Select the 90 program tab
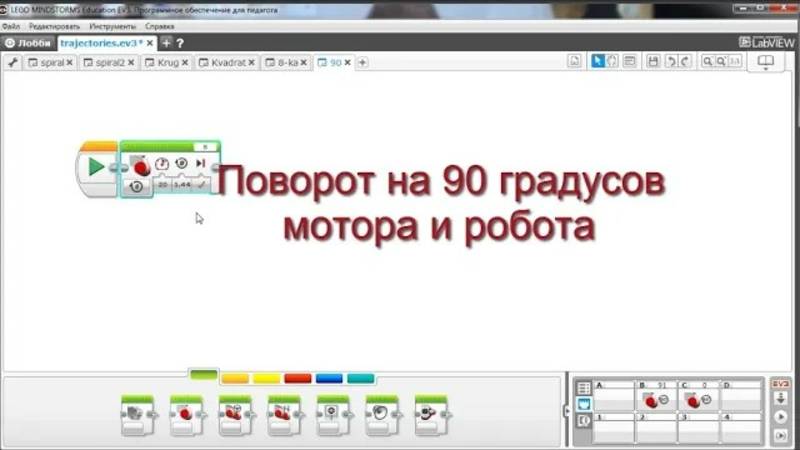Screen dimensions: 800x450 coord(335,62)
